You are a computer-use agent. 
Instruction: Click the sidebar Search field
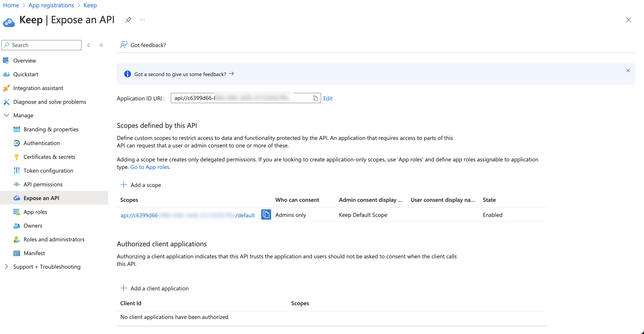click(41, 45)
